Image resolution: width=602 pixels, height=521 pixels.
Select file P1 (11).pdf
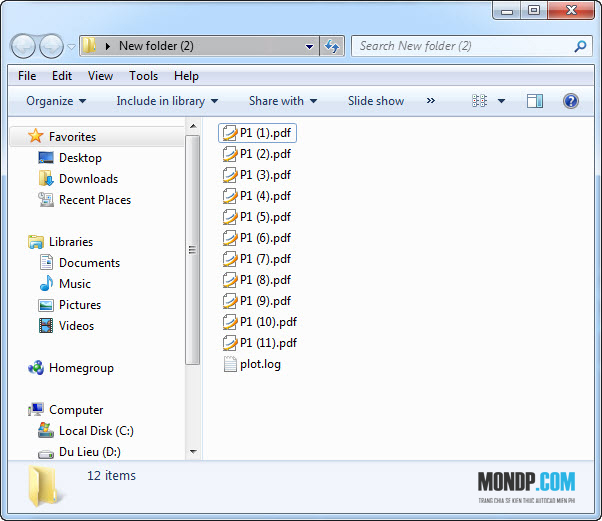point(260,343)
